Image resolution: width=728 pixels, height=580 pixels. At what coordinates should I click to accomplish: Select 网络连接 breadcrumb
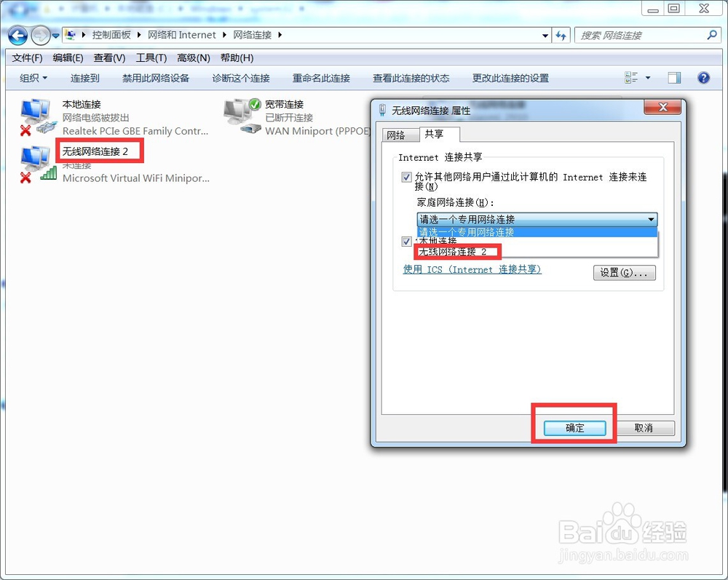coord(252,35)
